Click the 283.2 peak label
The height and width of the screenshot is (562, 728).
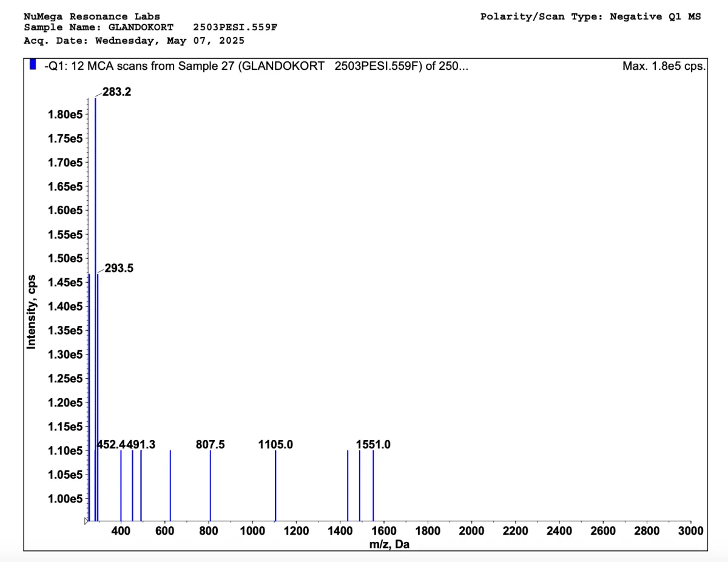(117, 92)
